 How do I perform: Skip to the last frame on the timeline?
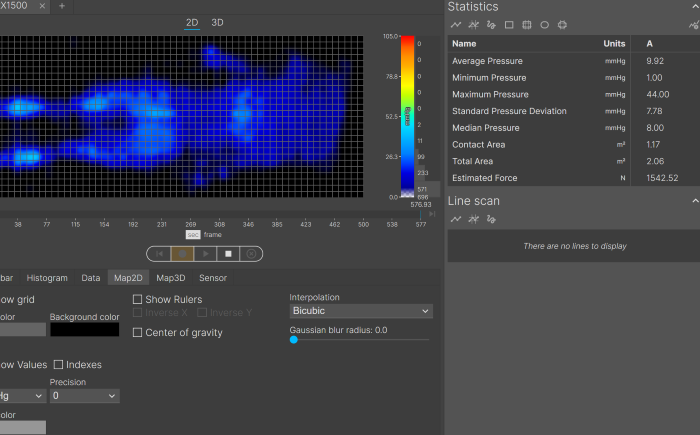[x=432, y=214]
